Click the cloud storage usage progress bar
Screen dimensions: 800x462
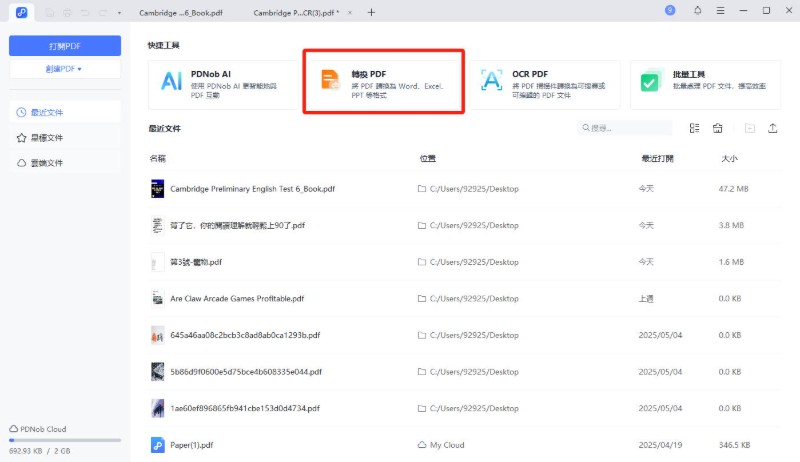click(x=65, y=440)
